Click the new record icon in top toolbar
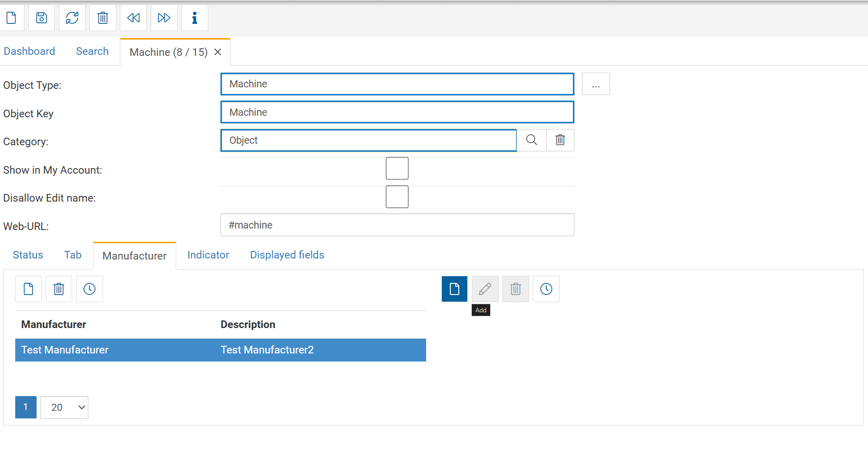Viewport: 868px width, 456px height. click(11, 18)
